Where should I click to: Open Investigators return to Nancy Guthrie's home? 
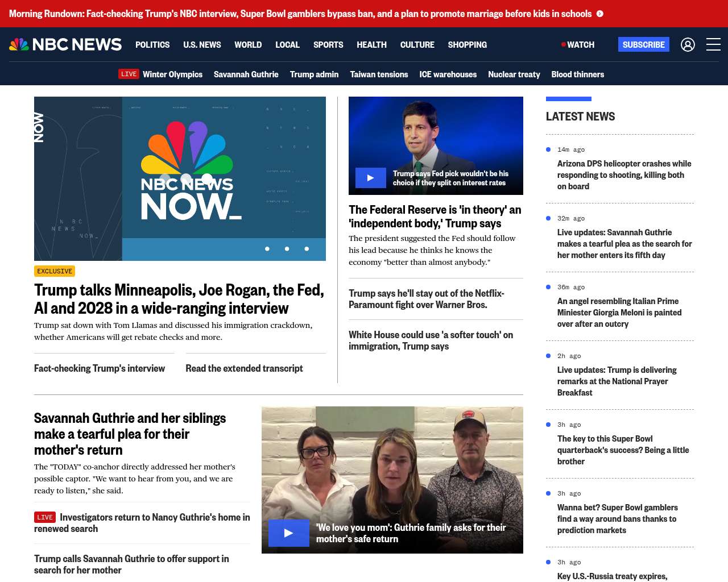[x=142, y=523]
